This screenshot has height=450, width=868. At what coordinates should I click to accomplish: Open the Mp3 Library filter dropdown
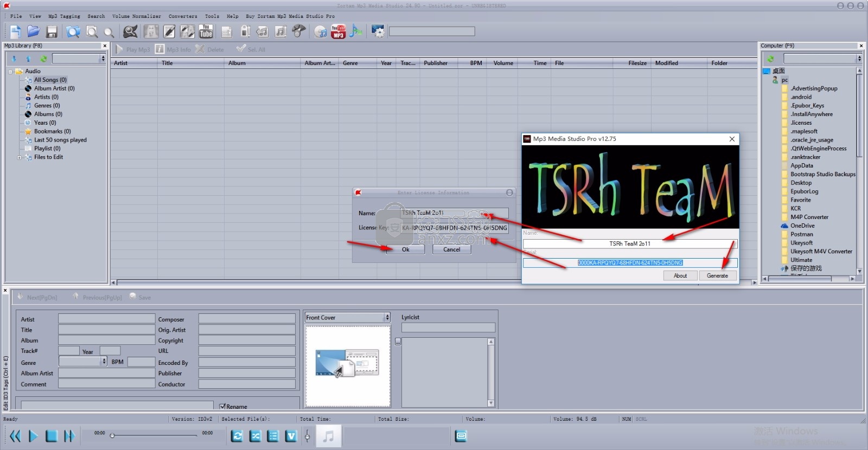103,59
